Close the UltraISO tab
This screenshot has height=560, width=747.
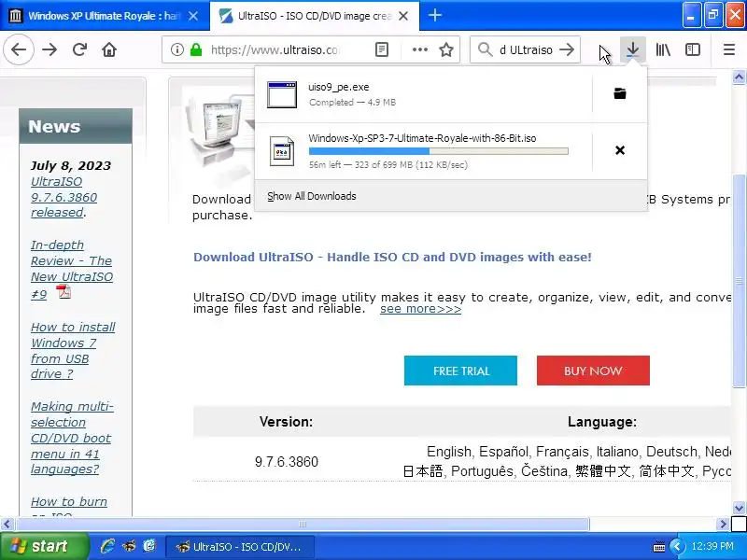(x=403, y=16)
